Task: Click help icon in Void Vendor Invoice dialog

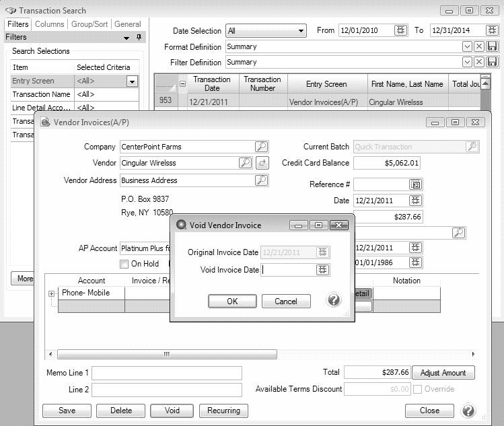Action: pos(334,300)
